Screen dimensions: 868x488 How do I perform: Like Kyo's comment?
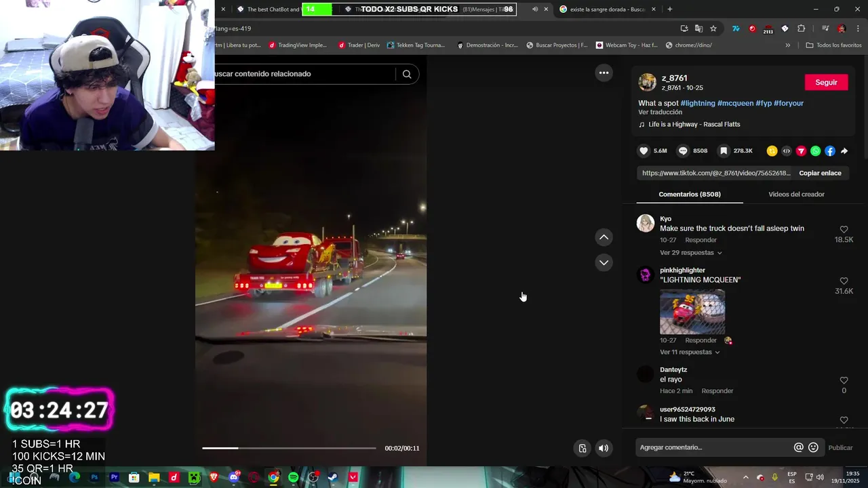pos(844,230)
